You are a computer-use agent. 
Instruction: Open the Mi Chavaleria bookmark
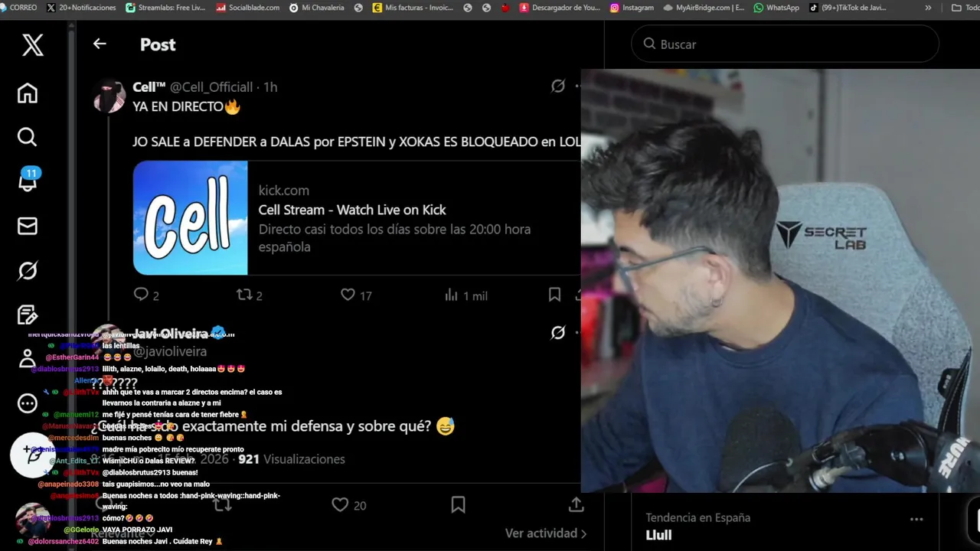316,8
